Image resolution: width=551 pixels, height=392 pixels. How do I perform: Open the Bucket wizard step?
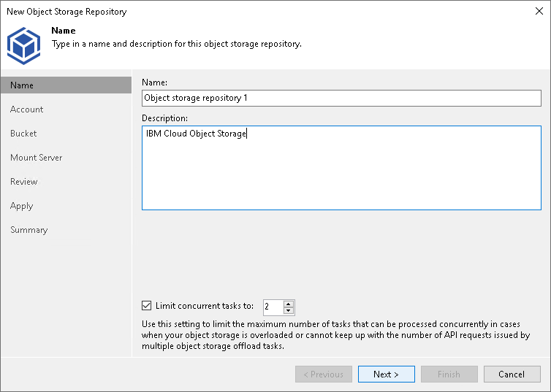click(x=23, y=134)
